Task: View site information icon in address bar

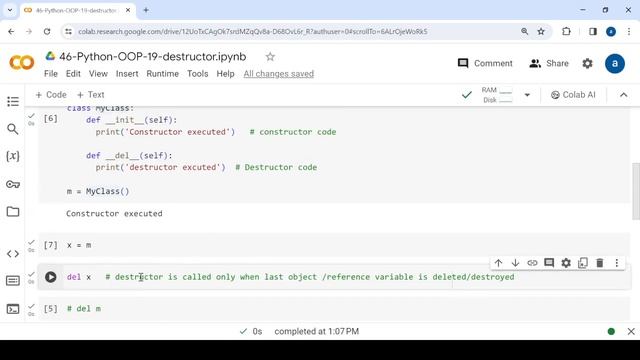Action: pos(69,31)
